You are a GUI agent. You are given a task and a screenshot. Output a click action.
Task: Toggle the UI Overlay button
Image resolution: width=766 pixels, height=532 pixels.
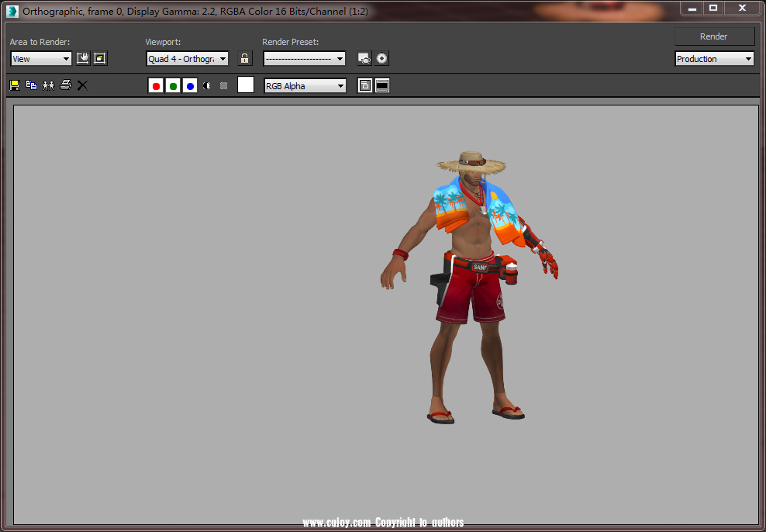pyautogui.click(x=364, y=86)
